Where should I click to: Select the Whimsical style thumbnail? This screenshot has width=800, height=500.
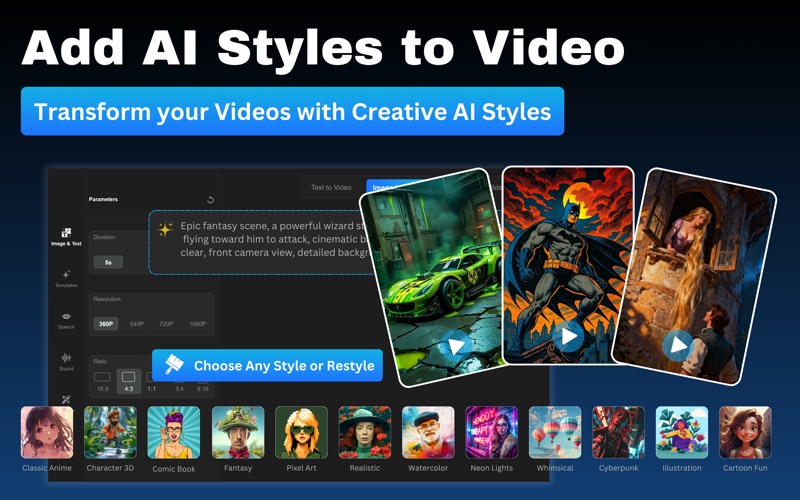point(555,433)
